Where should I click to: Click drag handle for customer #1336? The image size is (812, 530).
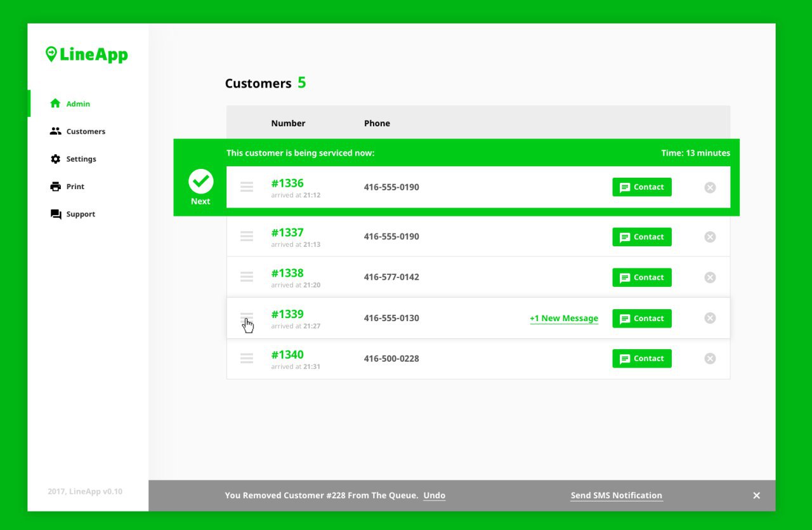click(x=247, y=187)
